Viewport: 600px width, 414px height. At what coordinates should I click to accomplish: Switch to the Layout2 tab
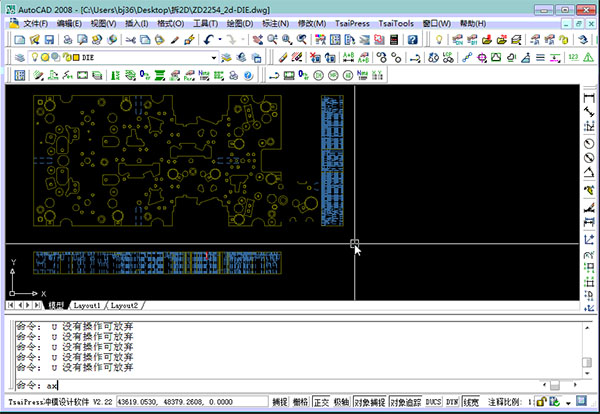point(124,305)
